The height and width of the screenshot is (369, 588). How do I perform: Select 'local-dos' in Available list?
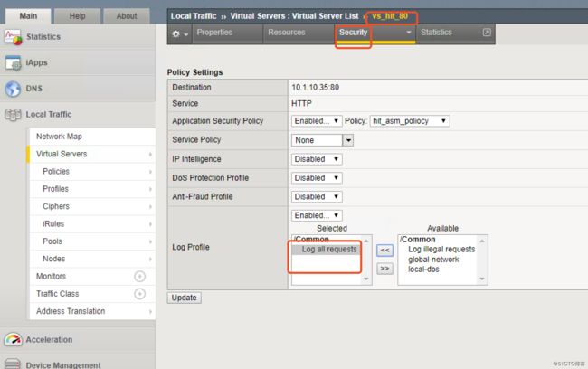coord(423,270)
